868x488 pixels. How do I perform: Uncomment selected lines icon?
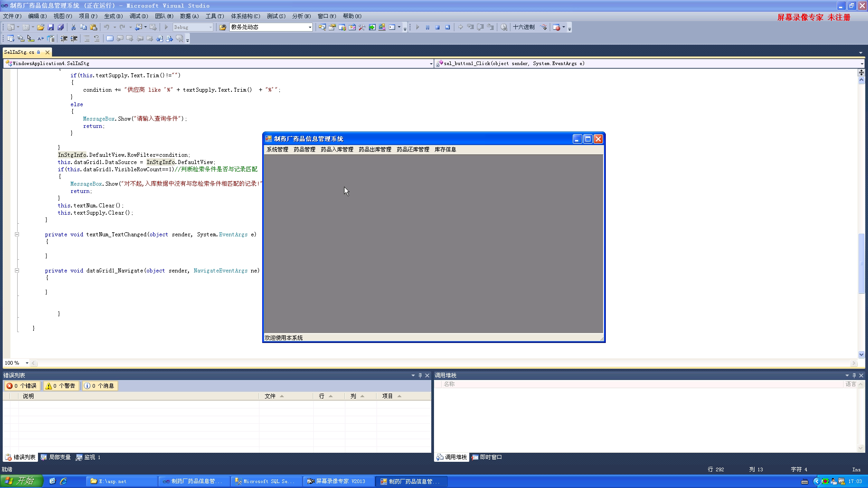point(97,39)
